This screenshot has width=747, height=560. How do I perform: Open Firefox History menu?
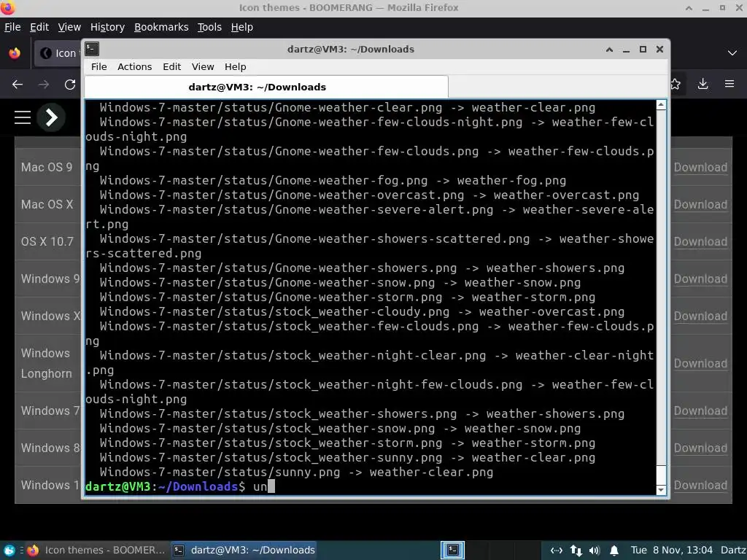pyautogui.click(x=108, y=27)
